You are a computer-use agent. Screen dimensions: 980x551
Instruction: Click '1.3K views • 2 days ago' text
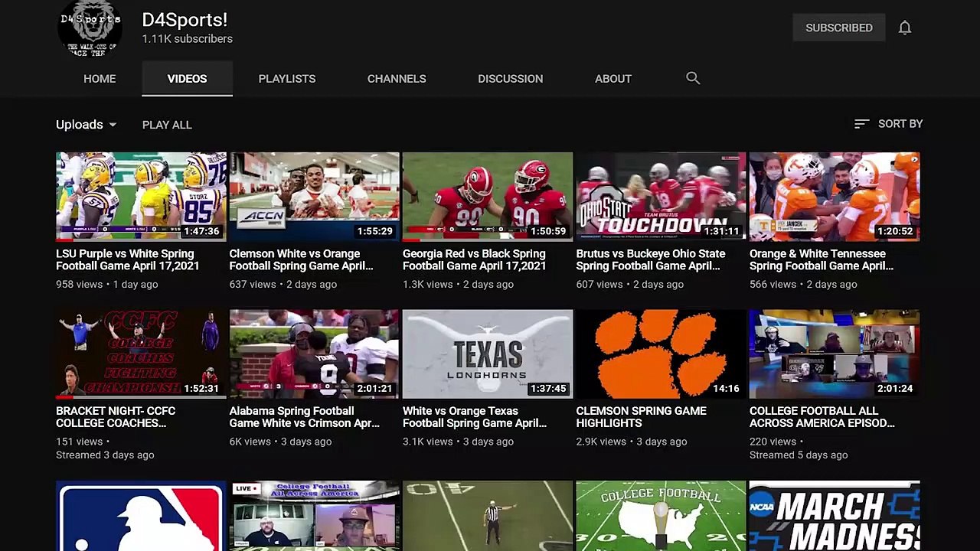click(458, 284)
